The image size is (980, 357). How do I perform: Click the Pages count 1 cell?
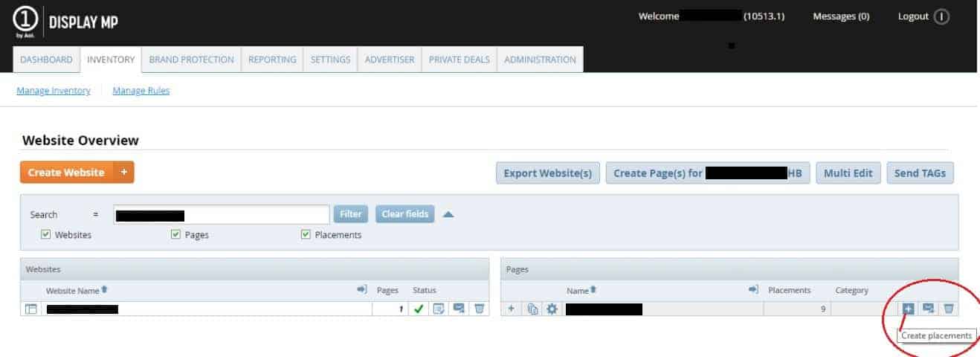click(x=390, y=309)
